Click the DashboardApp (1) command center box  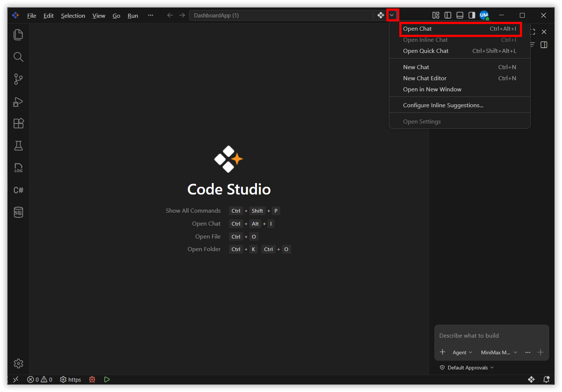pyautogui.click(x=281, y=15)
